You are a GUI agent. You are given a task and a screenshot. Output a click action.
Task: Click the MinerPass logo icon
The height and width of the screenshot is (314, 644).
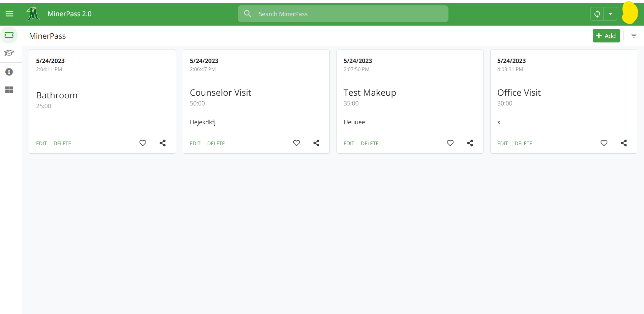(x=33, y=14)
